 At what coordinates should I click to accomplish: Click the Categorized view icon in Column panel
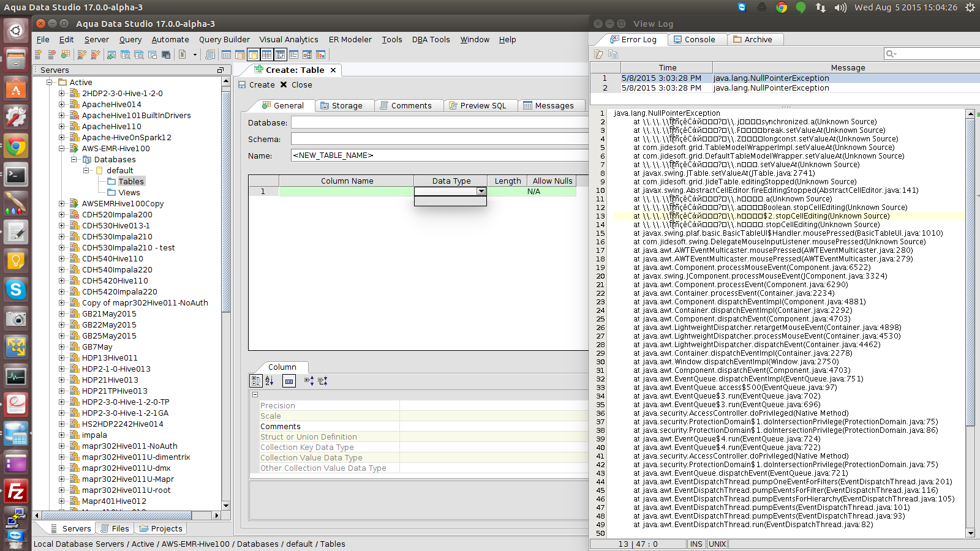257,381
